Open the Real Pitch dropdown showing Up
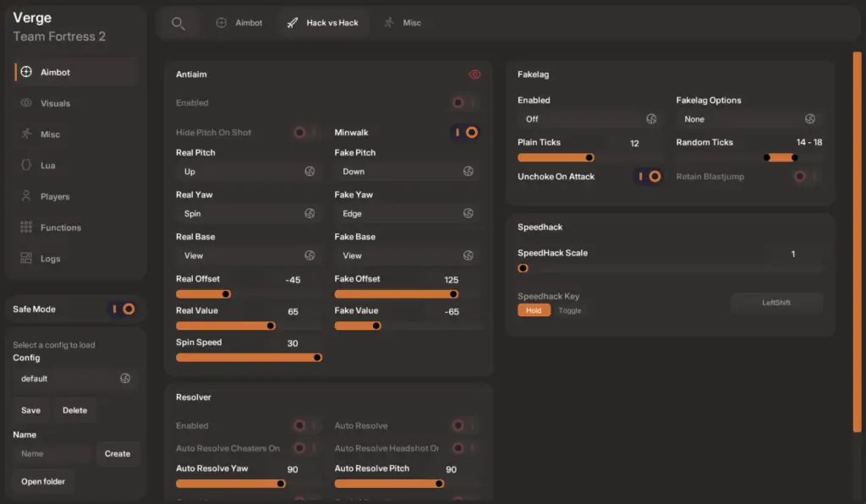Viewport: 866px width, 504px height. 249,171
